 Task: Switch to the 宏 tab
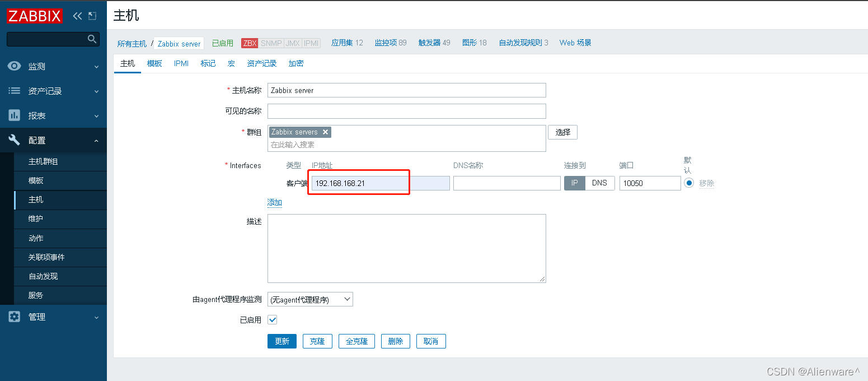[x=231, y=63]
